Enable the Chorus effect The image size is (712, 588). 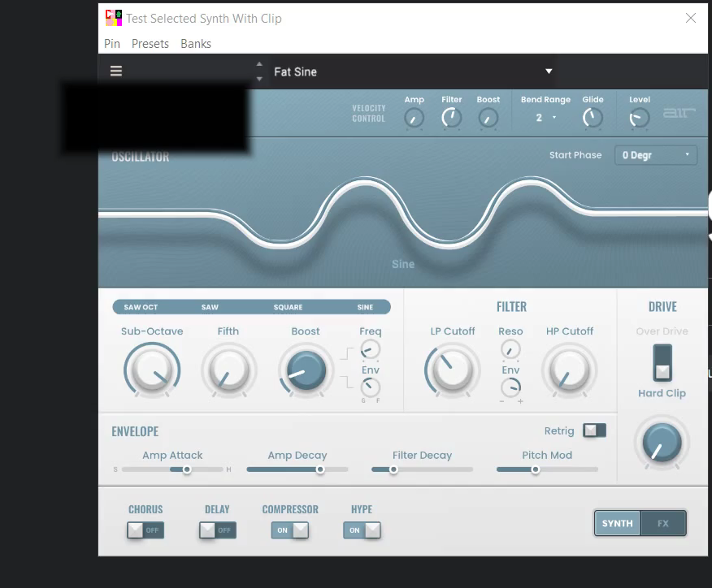[x=145, y=530]
